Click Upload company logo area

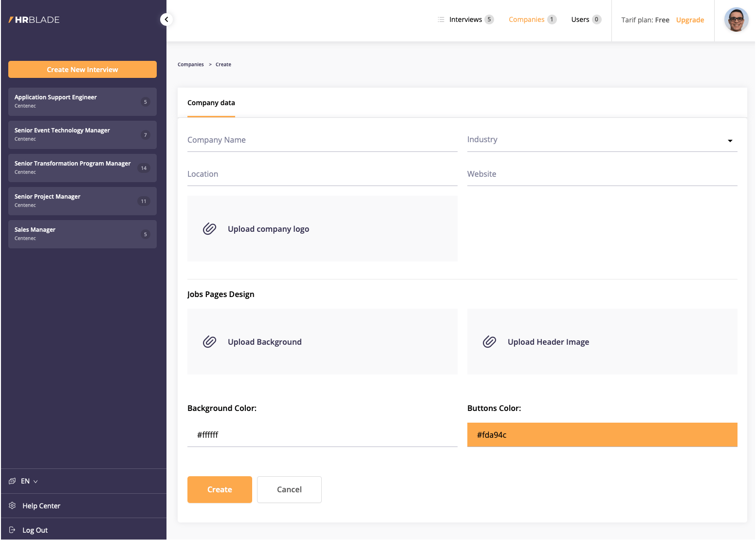322,229
